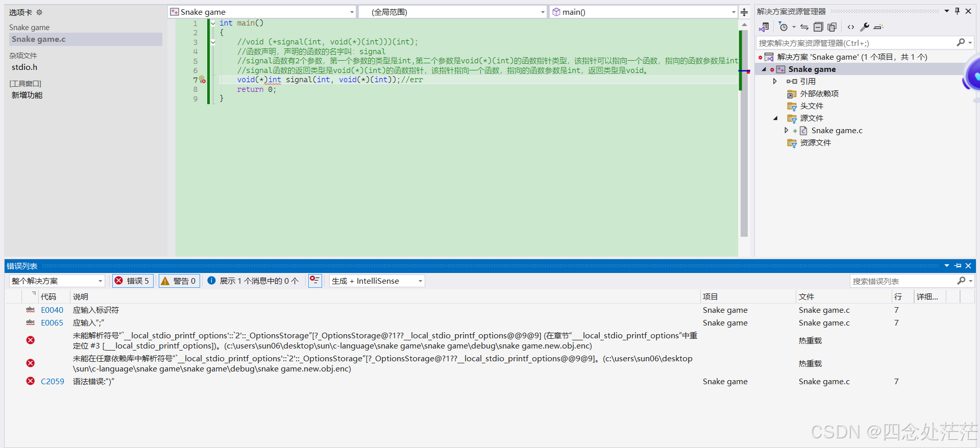The width and height of the screenshot is (980, 448).
Task: Select the 头文件 folder in the tree
Action: coord(812,106)
